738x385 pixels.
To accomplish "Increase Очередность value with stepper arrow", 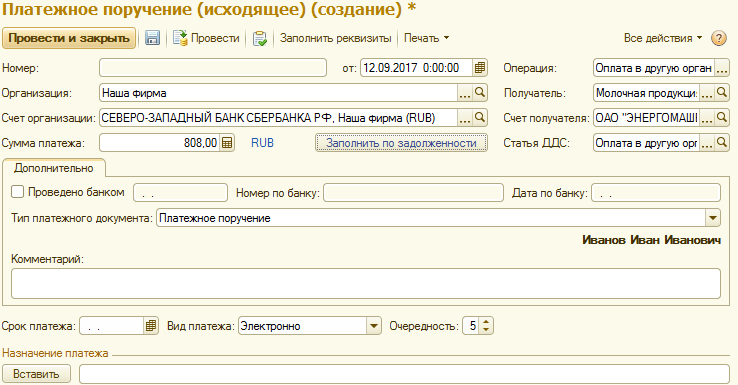I will click(486, 322).
